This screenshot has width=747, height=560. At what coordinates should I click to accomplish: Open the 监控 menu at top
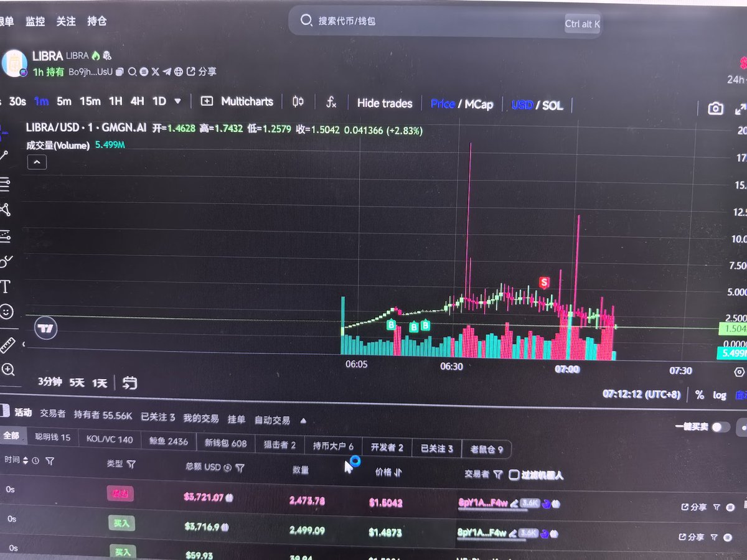coord(35,21)
